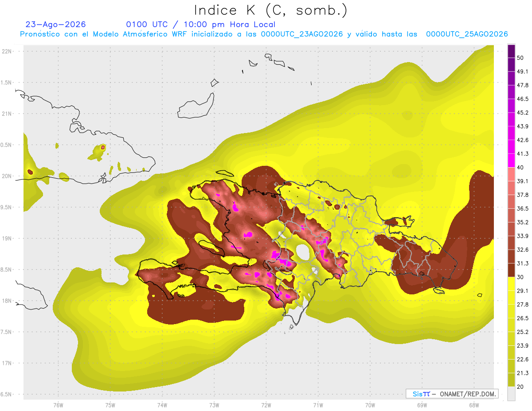532x411 pixels.
Task: Click the latitude axis label "17N"
Action: tap(7, 364)
